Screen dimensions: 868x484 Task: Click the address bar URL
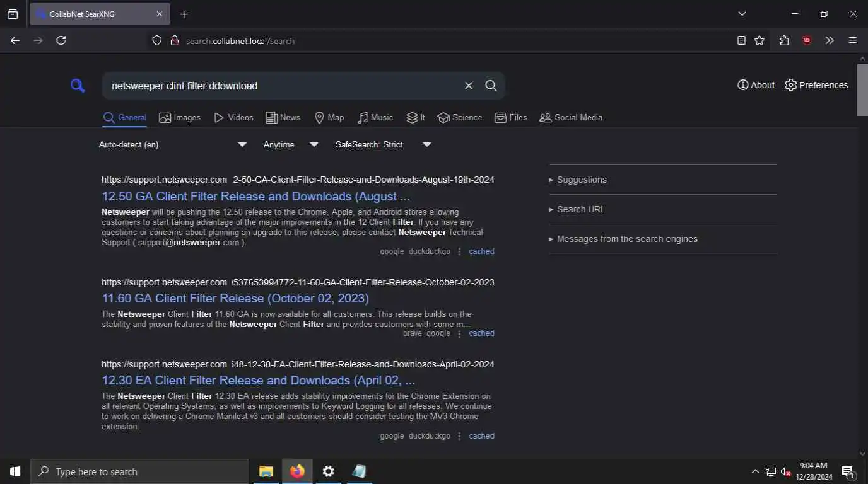[240, 41]
